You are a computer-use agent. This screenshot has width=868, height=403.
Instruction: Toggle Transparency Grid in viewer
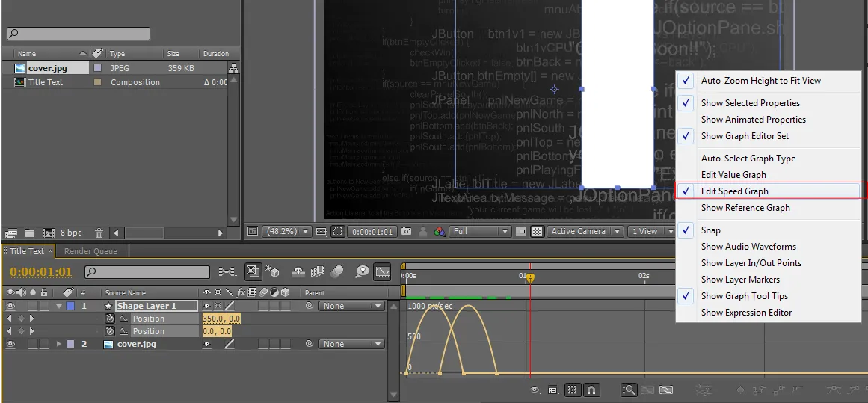[x=537, y=231]
